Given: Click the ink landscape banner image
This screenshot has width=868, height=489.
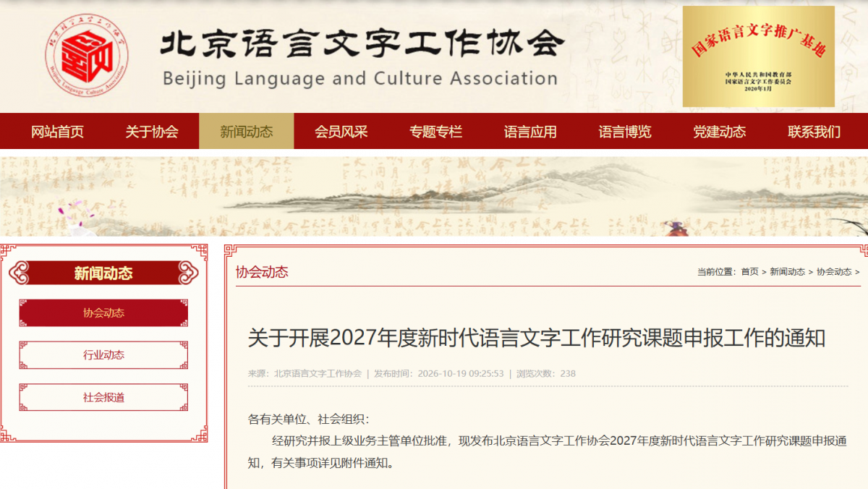Looking at the screenshot, I should coord(434,196).
